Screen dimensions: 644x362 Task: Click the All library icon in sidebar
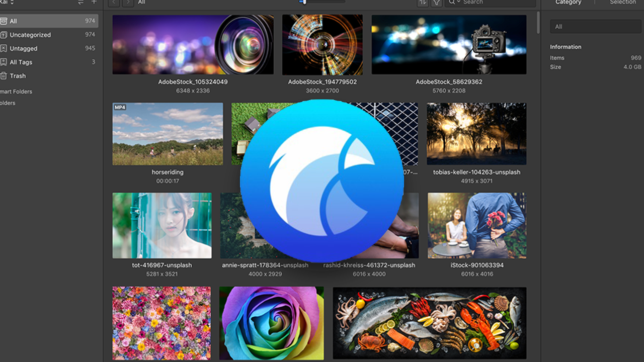(3, 21)
